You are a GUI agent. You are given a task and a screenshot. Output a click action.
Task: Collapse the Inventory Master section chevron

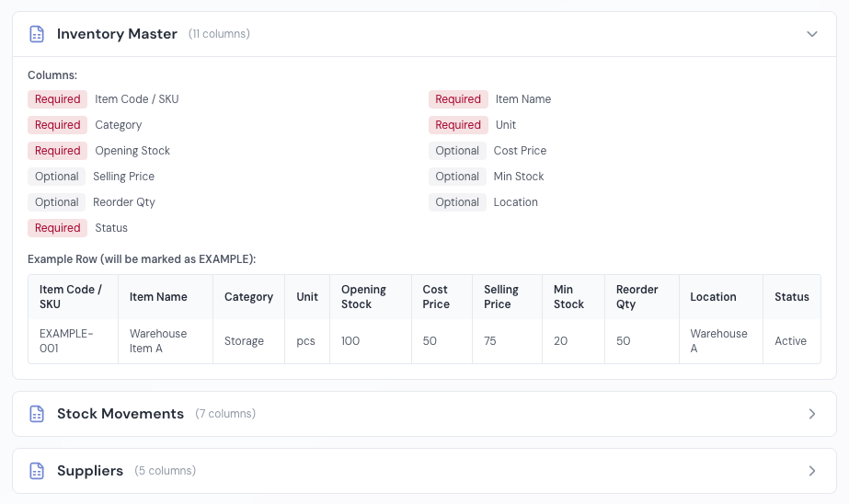[x=811, y=34]
